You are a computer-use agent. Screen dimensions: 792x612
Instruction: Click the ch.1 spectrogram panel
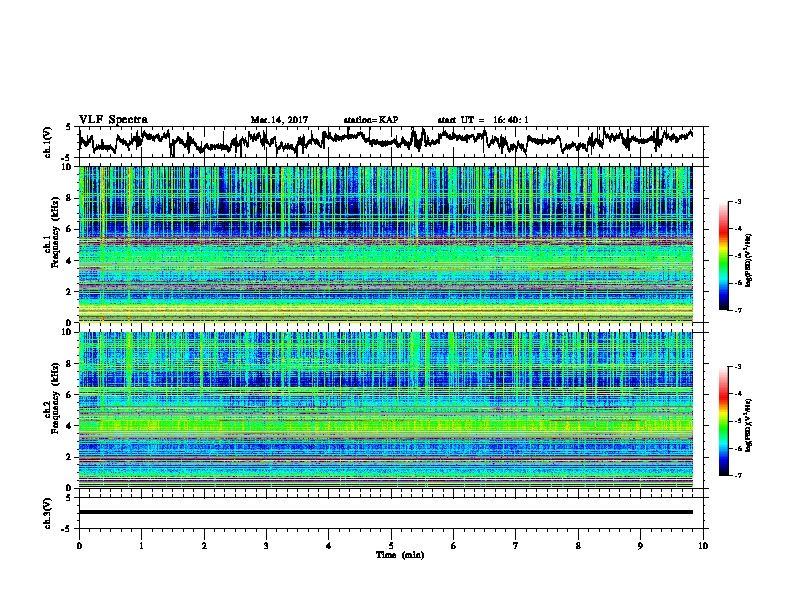click(x=385, y=244)
